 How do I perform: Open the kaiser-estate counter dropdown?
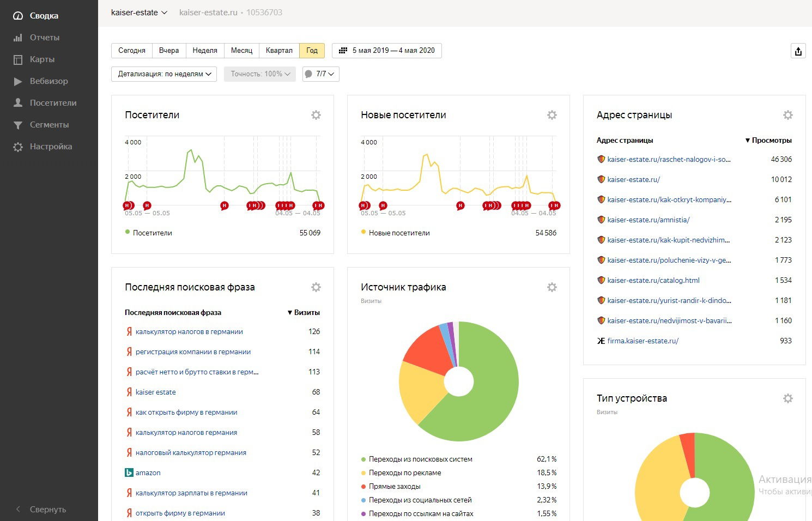139,13
